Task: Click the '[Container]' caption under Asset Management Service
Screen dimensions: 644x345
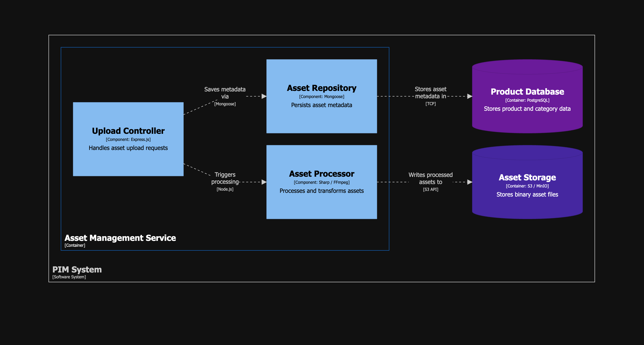Action: [75, 246]
